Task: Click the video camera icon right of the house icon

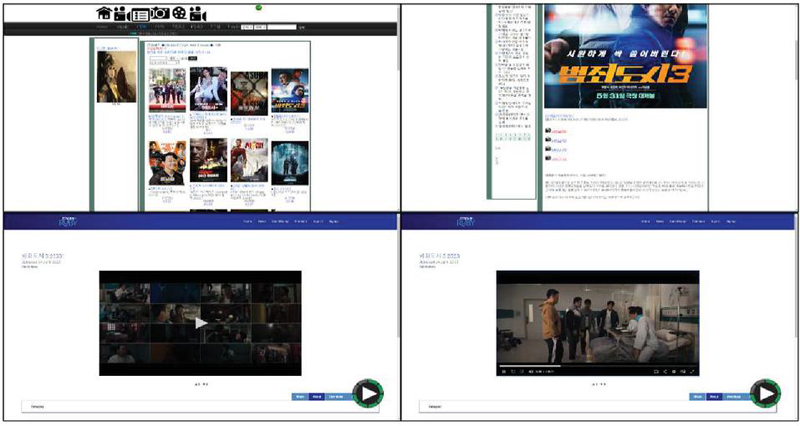Action: click(x=121, y=13)
